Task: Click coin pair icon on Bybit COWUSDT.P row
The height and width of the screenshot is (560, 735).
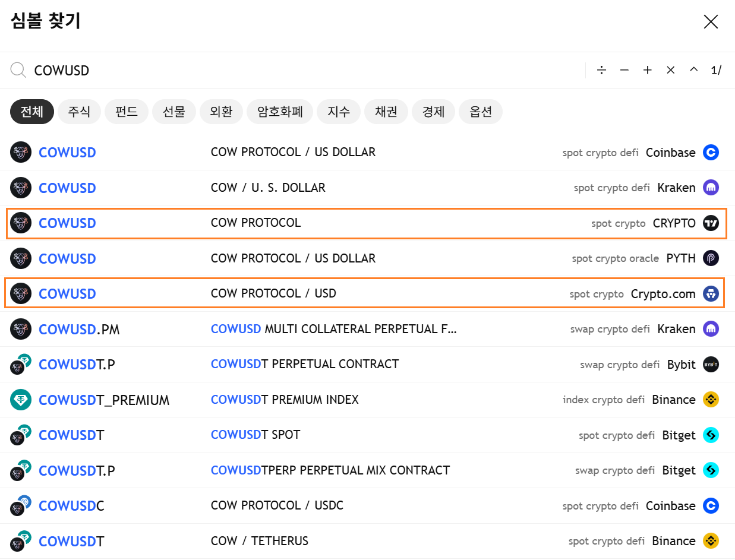Action: point(21,365)
